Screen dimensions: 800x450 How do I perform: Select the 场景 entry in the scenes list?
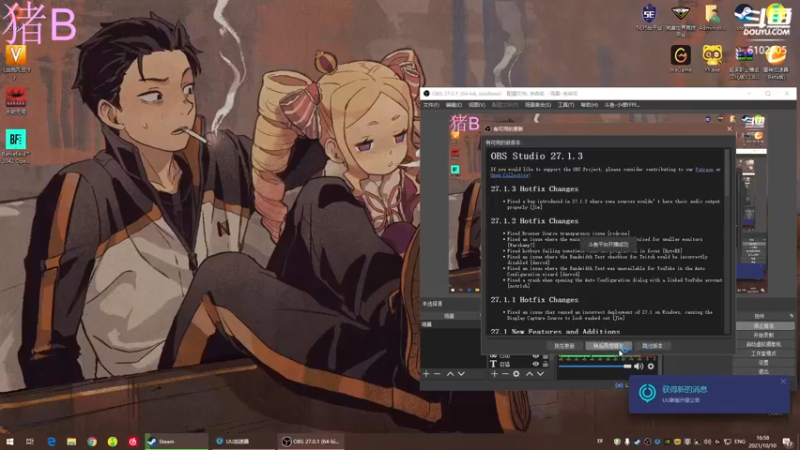tap(450, 324)
